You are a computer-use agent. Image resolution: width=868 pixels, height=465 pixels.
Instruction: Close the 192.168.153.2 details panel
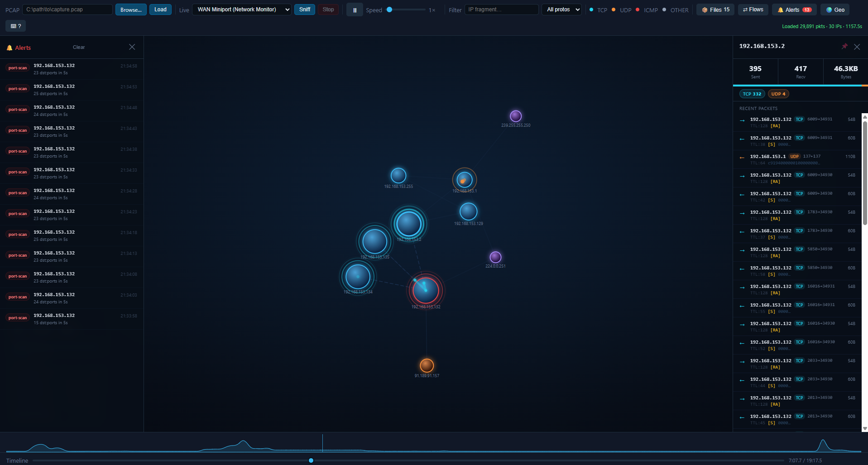[x=857, y=47]
